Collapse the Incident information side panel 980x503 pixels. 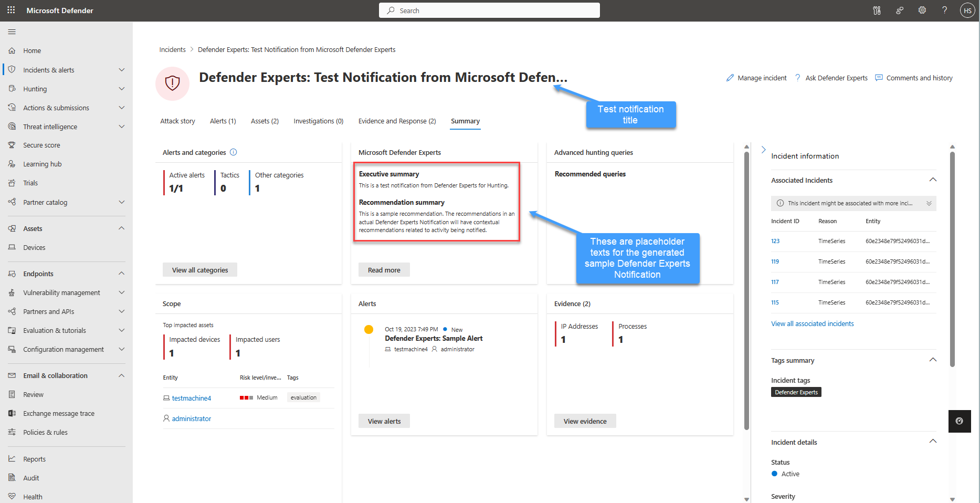[763, 150]
